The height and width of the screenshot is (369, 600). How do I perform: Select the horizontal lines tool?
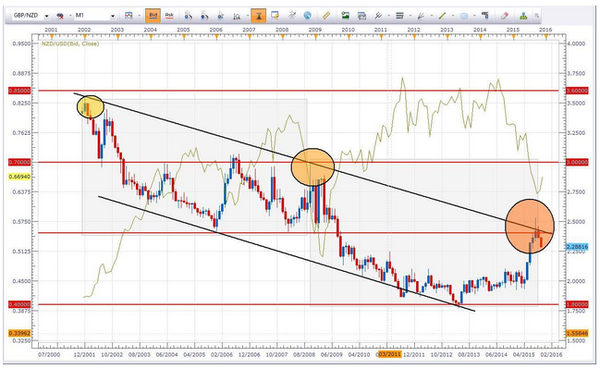[x=399, y=15]
